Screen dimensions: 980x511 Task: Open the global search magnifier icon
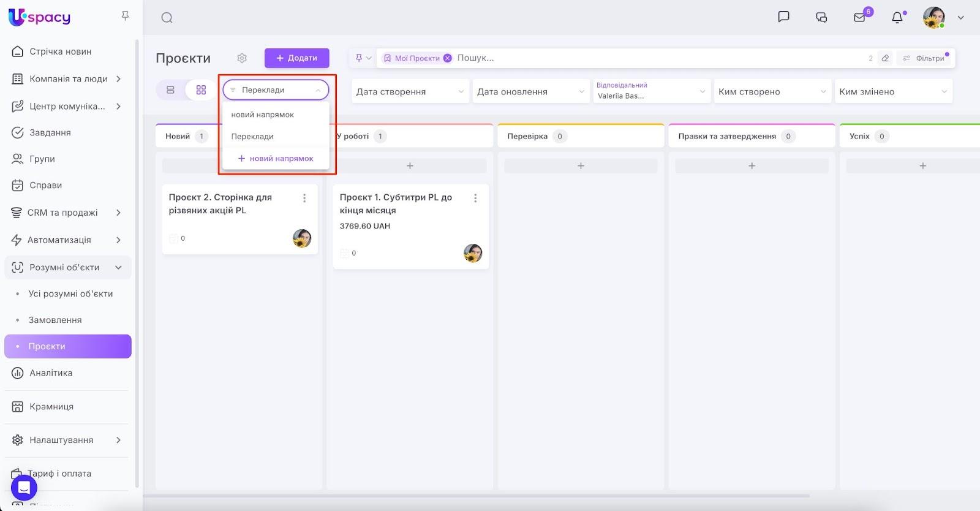pyautogui.click(x=167, y=18)
